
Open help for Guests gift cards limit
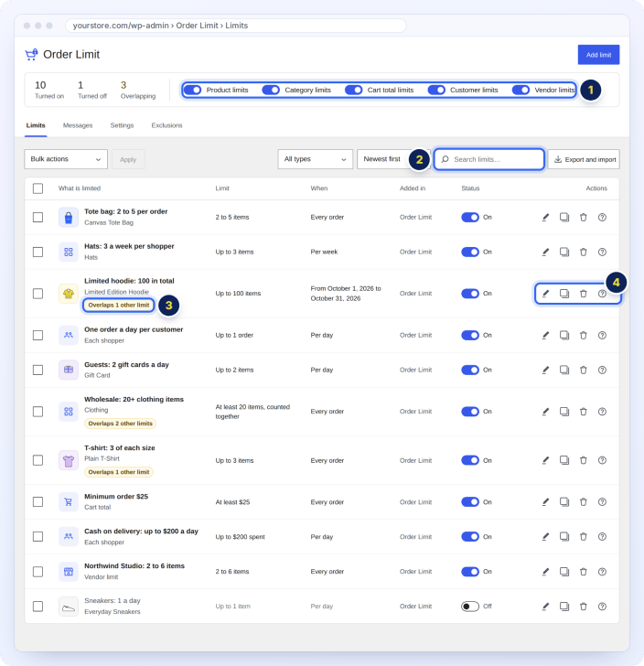602,370
